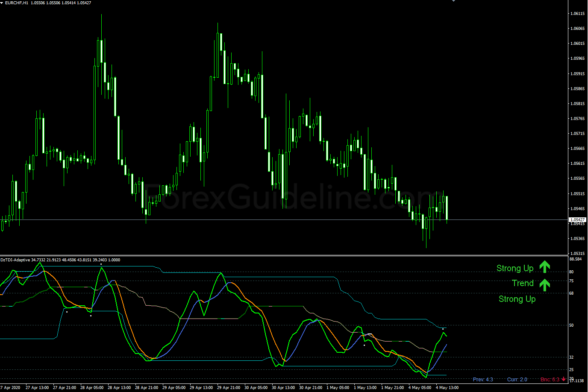Click the 1 May 13:00 time label

(365, 388)
